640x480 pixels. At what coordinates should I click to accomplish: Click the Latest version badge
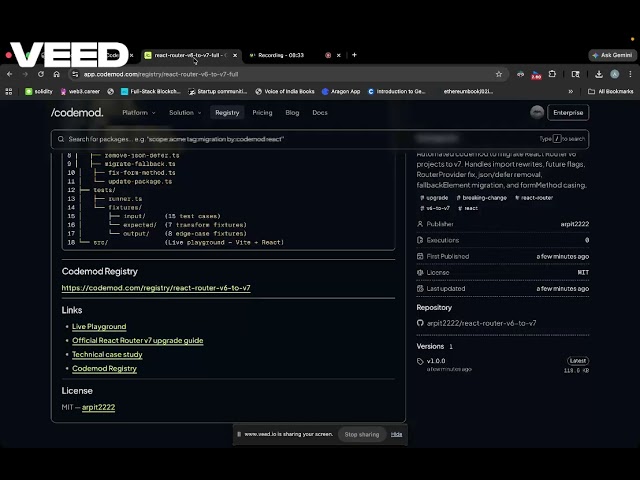click(x=578, y=361)
